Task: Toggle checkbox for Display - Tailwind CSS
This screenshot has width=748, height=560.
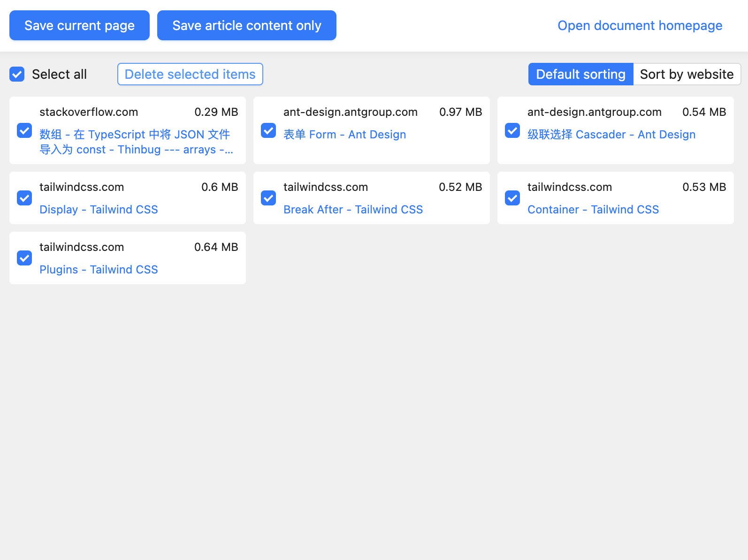Action: (24, 198)
